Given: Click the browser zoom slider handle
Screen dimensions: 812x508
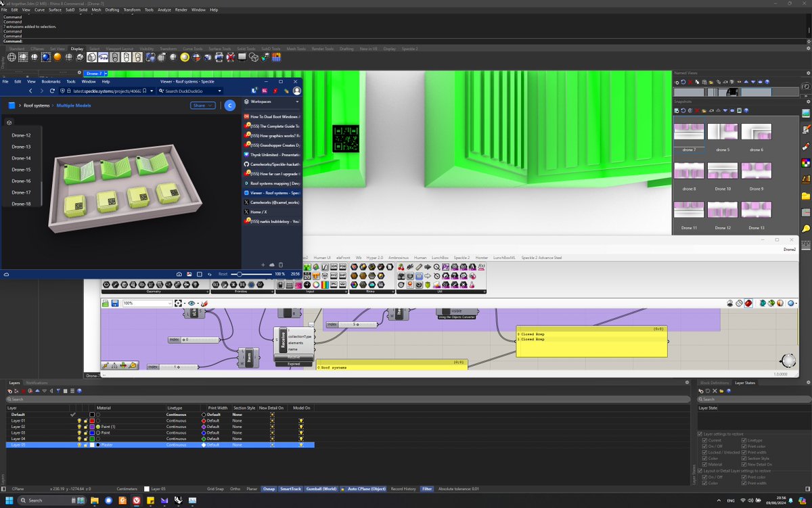Looking at the screenshot, I should (x=238, y=274).
